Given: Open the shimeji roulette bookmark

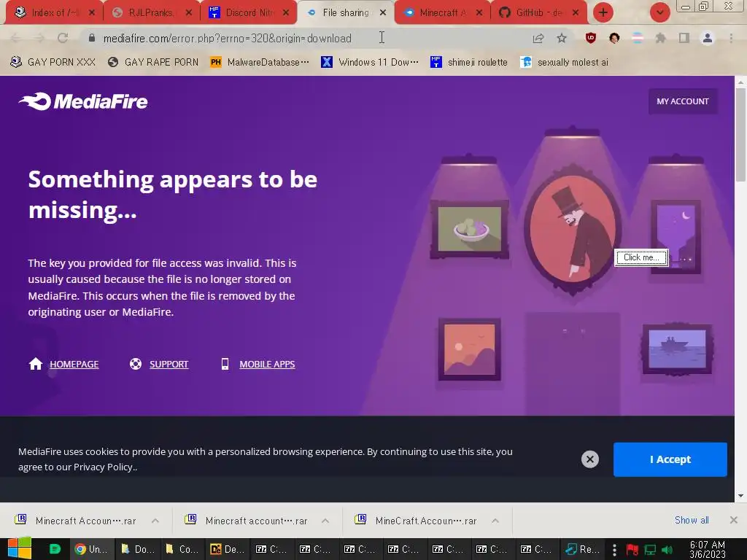Looking at the screenshot, I should point(469,62).
